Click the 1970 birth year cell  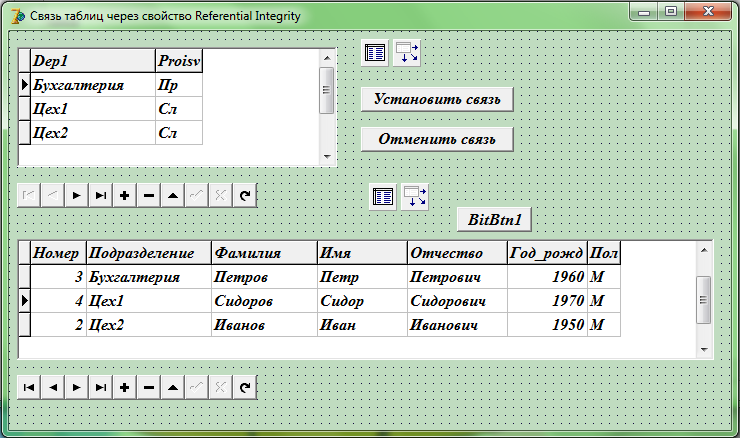point(547,301)
